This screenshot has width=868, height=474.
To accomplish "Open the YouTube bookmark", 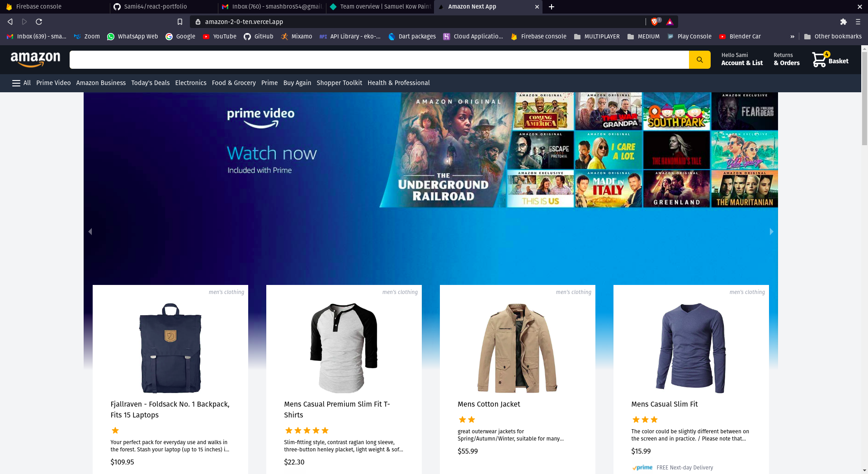I will (x=220, y=37).
